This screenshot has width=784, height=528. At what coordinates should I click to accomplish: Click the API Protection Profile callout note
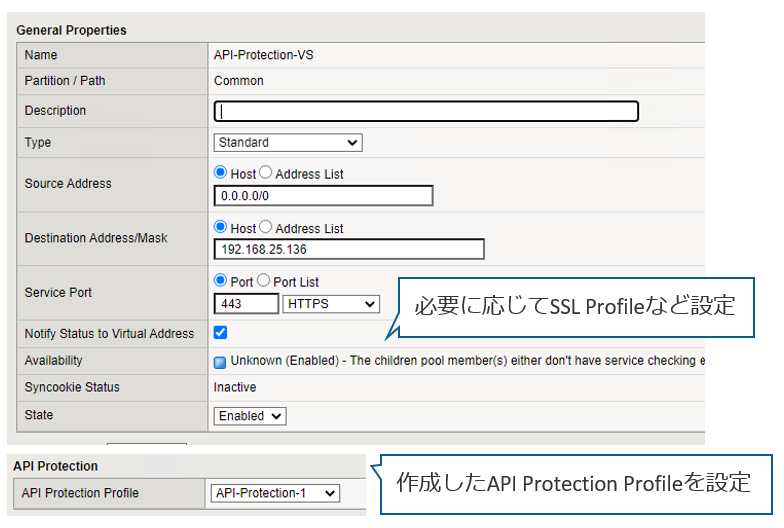[x=573, y=482]
